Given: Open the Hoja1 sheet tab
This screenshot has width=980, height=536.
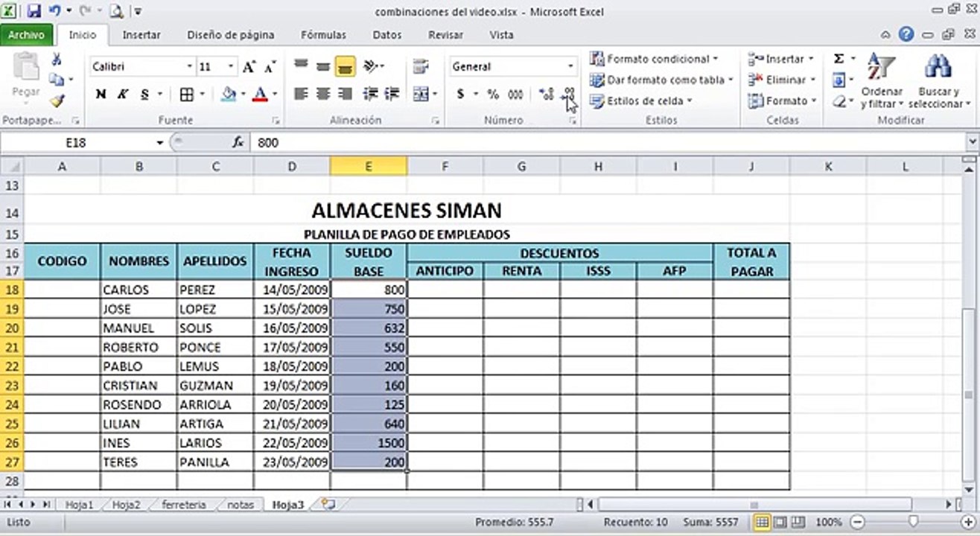Looking at the screenshot, I should (80, 504).
